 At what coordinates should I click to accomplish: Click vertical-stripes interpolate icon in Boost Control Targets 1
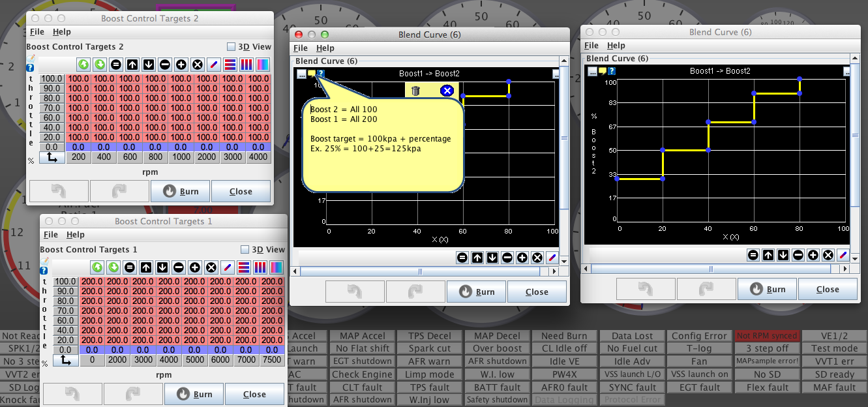(x=260, y=267)
